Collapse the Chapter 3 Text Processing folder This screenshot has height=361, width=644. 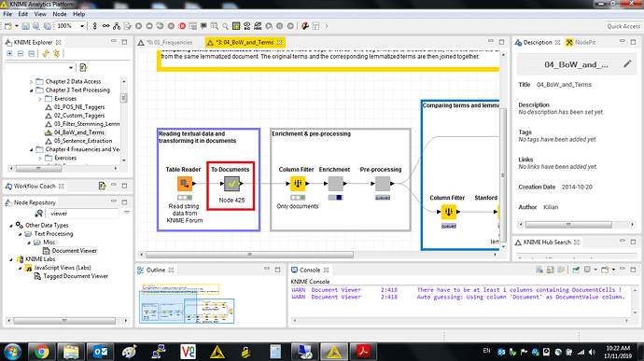pyautogui.click(x=31, y=90)
